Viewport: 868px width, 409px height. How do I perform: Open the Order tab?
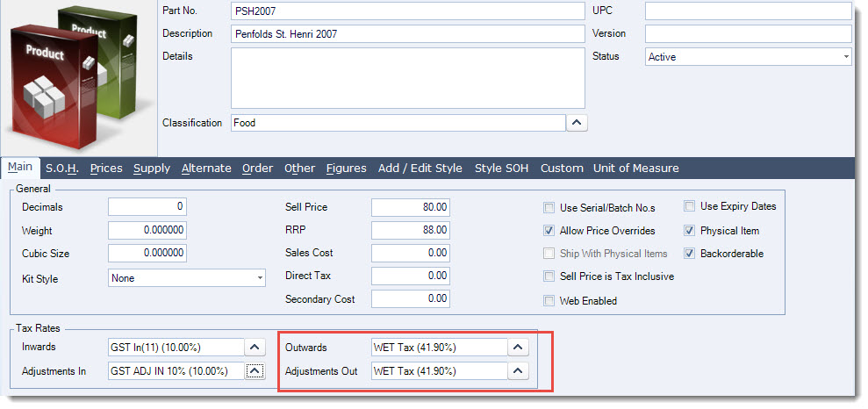257,169
